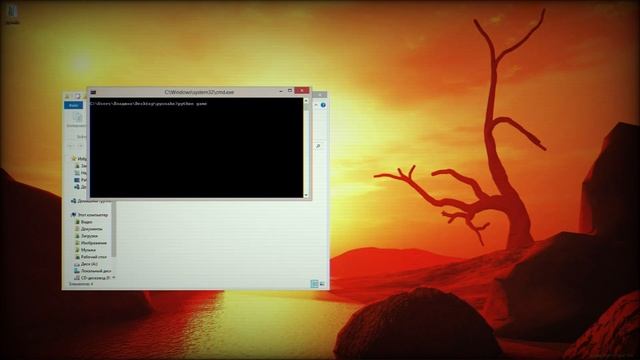Viewport: 640px width, 360px height.
Task: Click the Домашняя группа icon
Action: [x=73, y=201]
